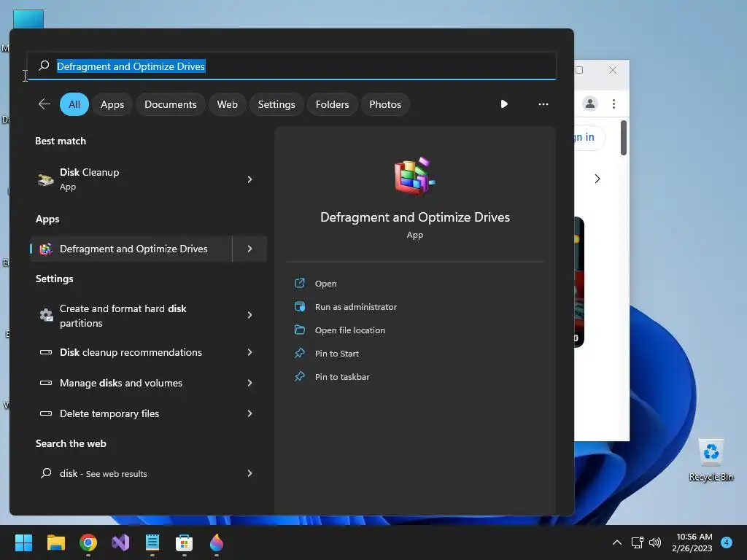Expand Disk cleanup recommendations chevron
This screenshot has height=560, width=747.
(249, 352)
